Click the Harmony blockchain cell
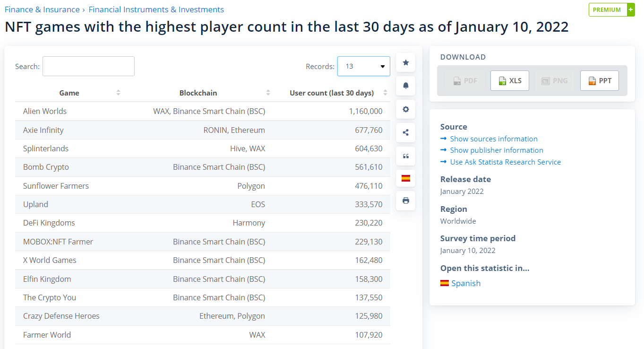 point(249,223)
